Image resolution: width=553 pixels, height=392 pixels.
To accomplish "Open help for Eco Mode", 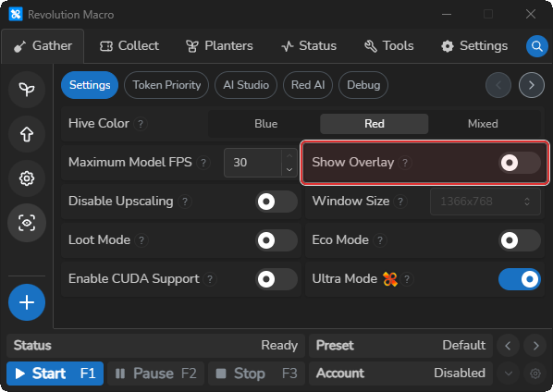I will point(380,240).
